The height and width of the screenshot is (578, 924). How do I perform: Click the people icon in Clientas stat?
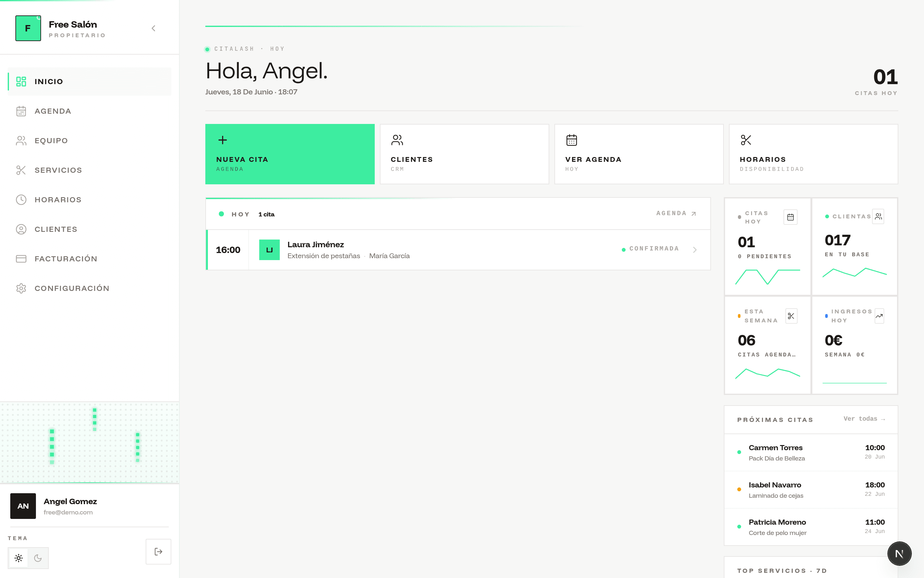click(878, 216)
